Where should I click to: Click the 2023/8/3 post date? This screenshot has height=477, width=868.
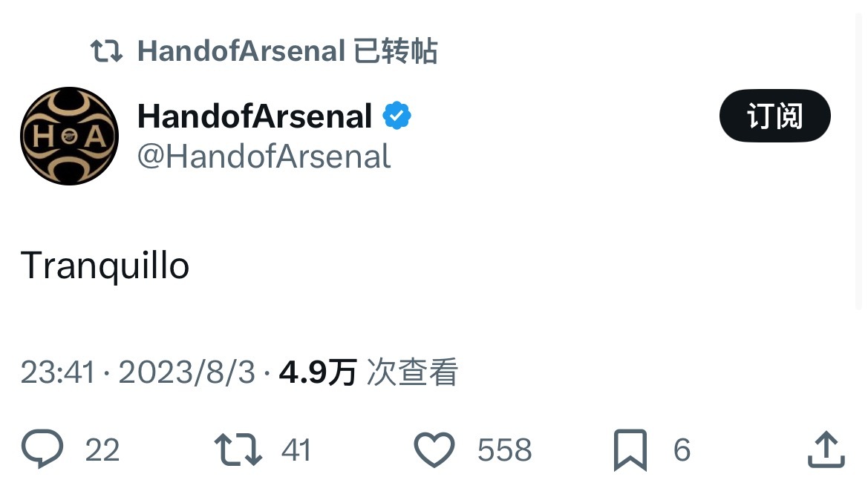coord(186,372)
